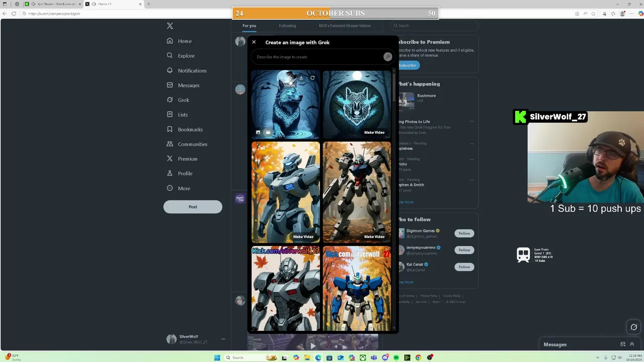Image resolution: width=644 pixels, height=362 pixels.
Task: Open Grok in the sidebar
Action: pos(178,100)
